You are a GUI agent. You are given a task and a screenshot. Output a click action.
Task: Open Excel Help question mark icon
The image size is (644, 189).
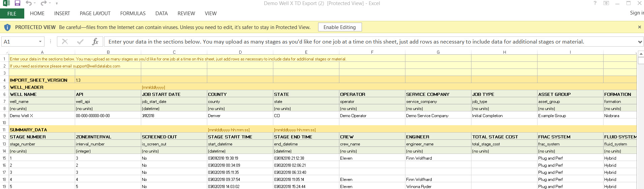click(x=595, y=3)
